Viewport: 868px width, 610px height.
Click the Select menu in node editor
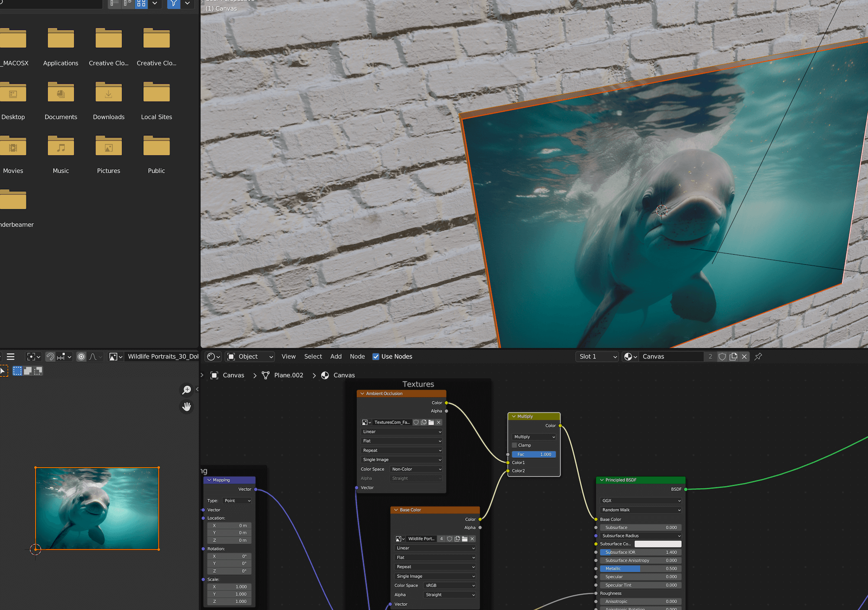tap(312, 357)
